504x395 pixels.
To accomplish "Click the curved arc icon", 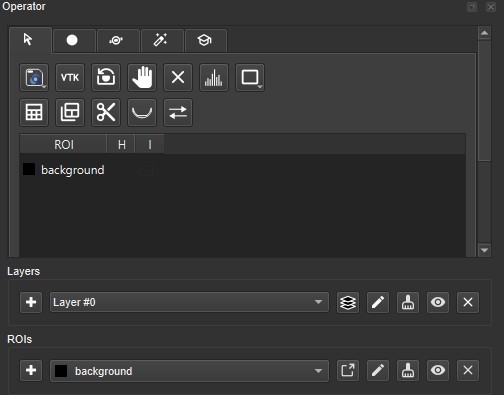I will tap(142, 112).
